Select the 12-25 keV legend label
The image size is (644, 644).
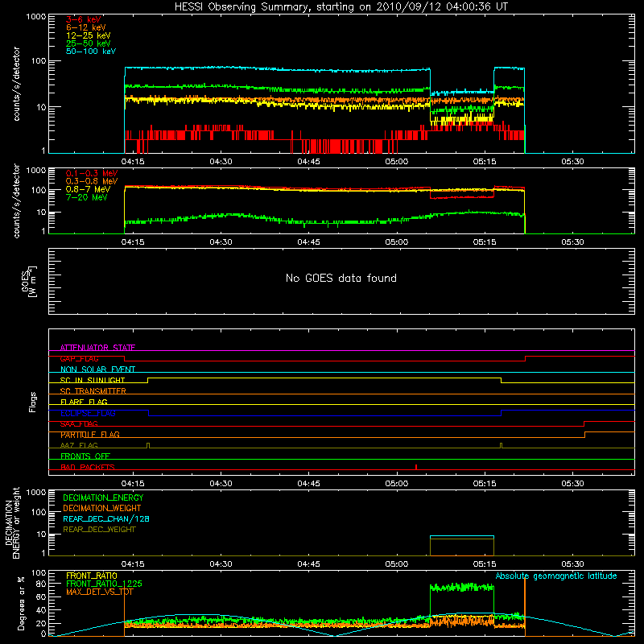coord(88,35)
